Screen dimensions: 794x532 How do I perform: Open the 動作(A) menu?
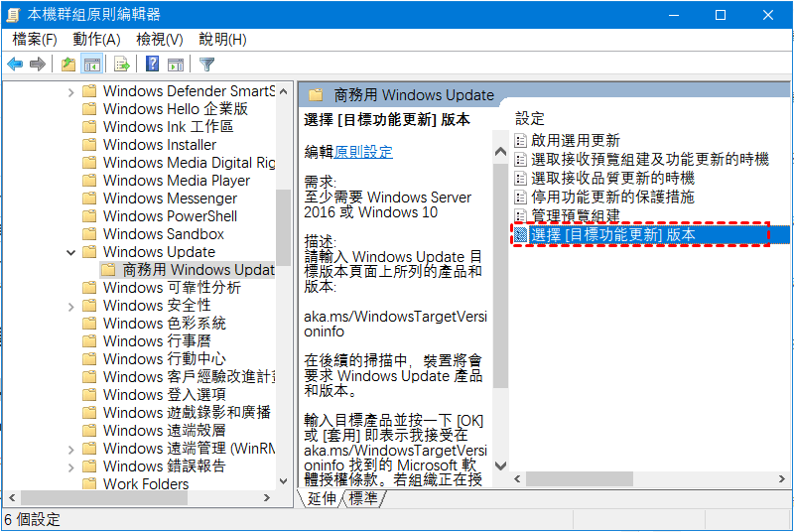click(96, 40)
